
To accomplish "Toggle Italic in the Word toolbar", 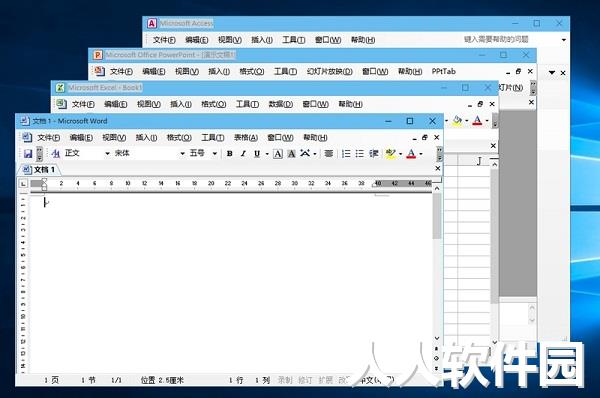I will coord(243,153).
